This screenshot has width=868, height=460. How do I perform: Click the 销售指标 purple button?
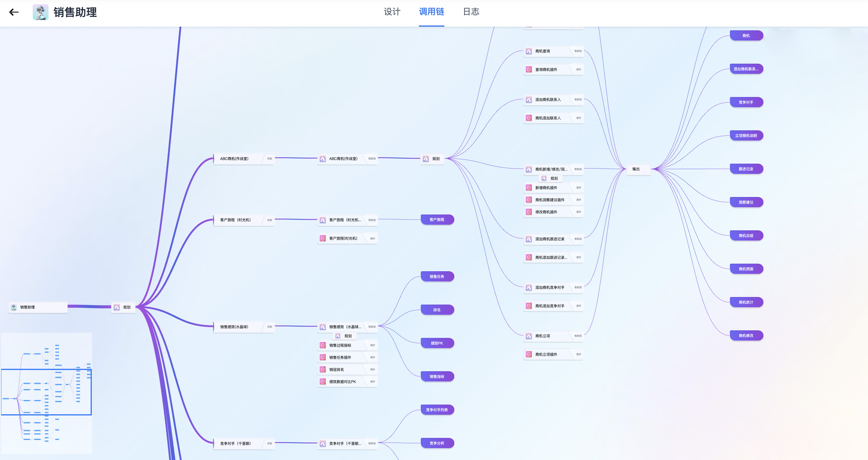click(x=437, y=376)
